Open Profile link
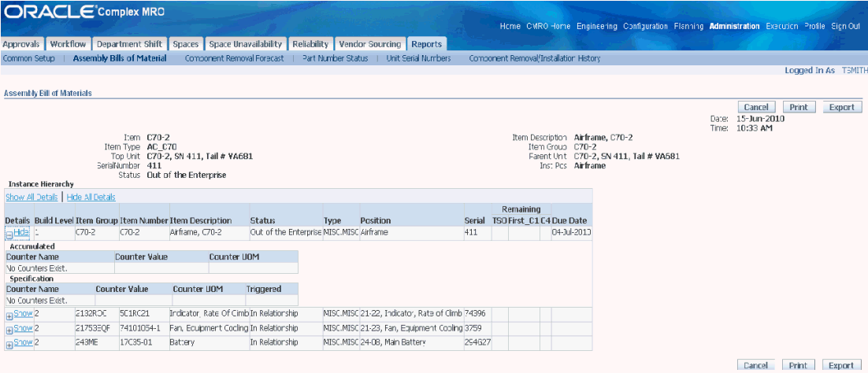Screen dimensions: 868x373 pyautogui.click(x=814, y=26)
